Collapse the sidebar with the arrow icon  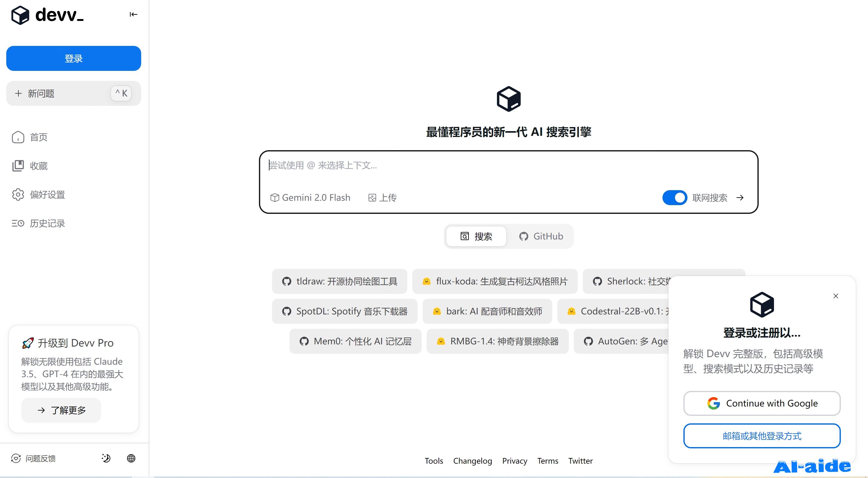pyautogui.click(x=133, y=14)
